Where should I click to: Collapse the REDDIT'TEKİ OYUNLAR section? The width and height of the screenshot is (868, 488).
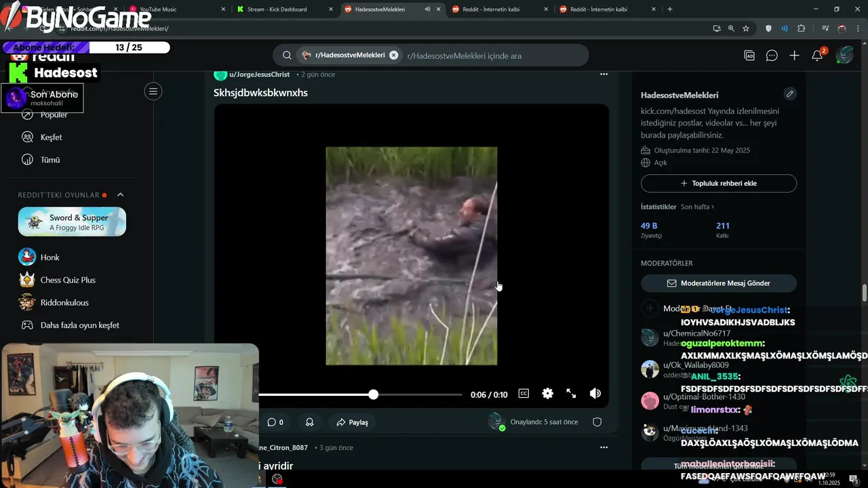tap(121, 195)
